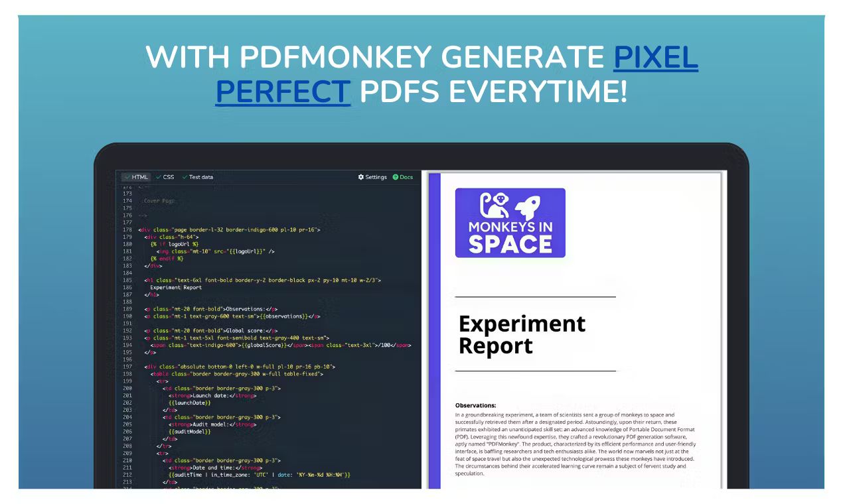Open the Settings gear icon

[361, 177]
